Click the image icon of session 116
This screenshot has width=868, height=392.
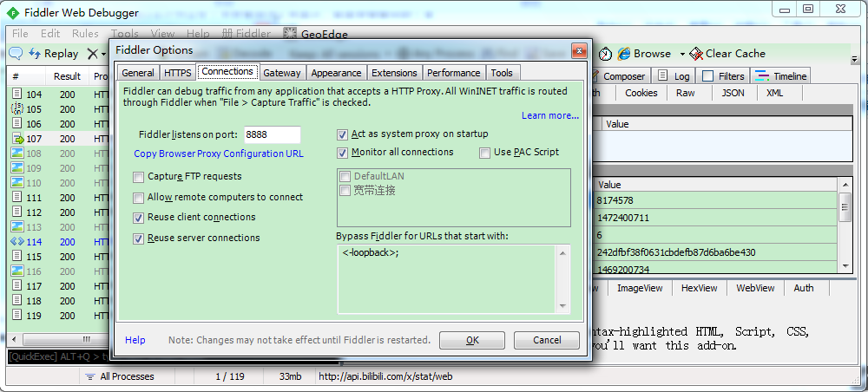pyautogui.click(x=17, y=271)
